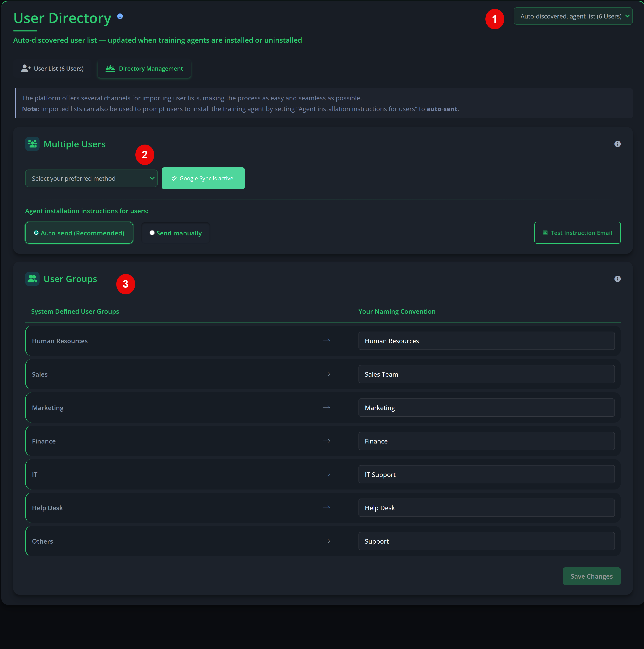Click the User Groups section icon
This screenshot has height=649, width=644.
(32, 278)
